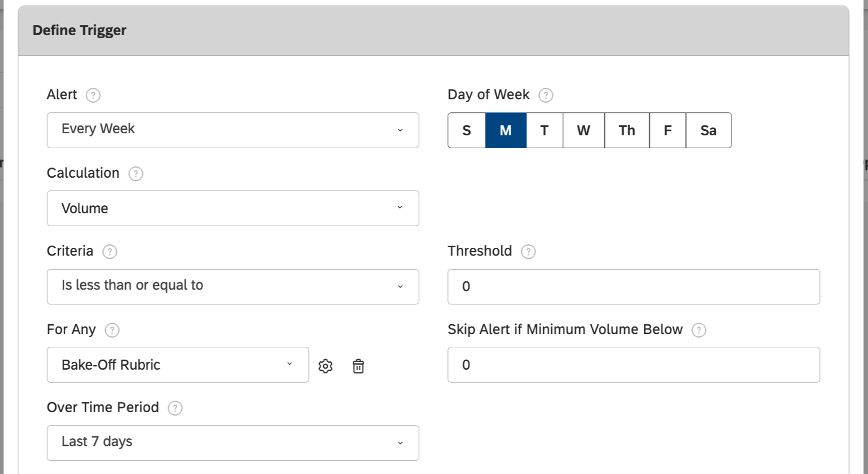
Task: Deselect Monday in Day of Week
Action: point(505,130)
